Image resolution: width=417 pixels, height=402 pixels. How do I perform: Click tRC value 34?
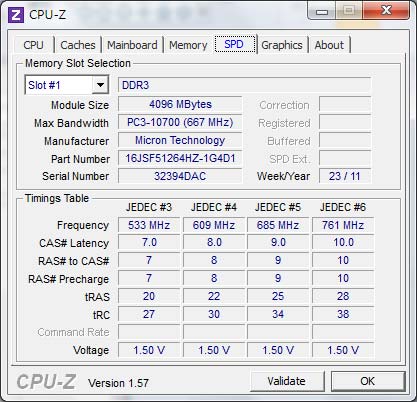[x=278, y=314]
